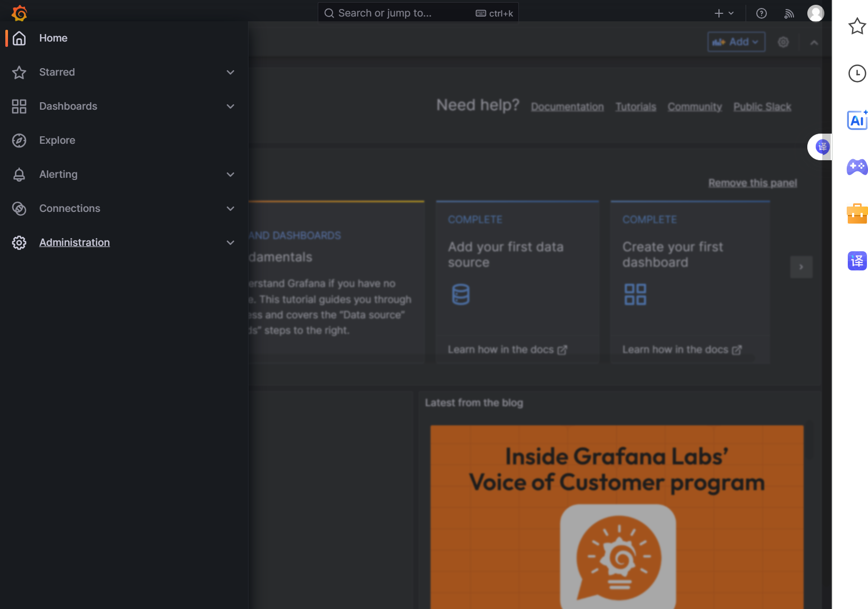This screenshot has height=609, width=868.
Task: Focus the Search or jump to field
Action: (418, 13)
